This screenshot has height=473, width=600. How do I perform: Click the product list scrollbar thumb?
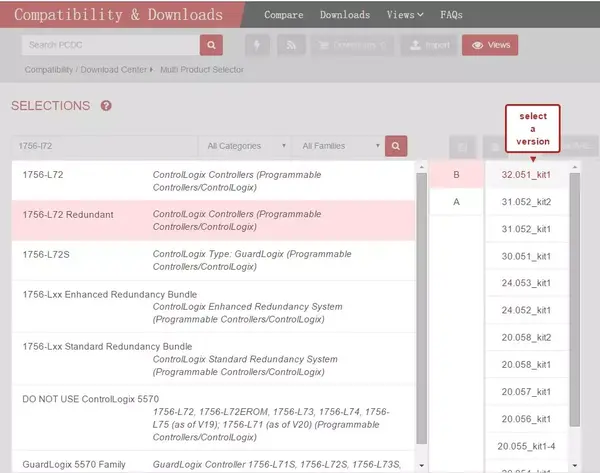pos(421,308)
